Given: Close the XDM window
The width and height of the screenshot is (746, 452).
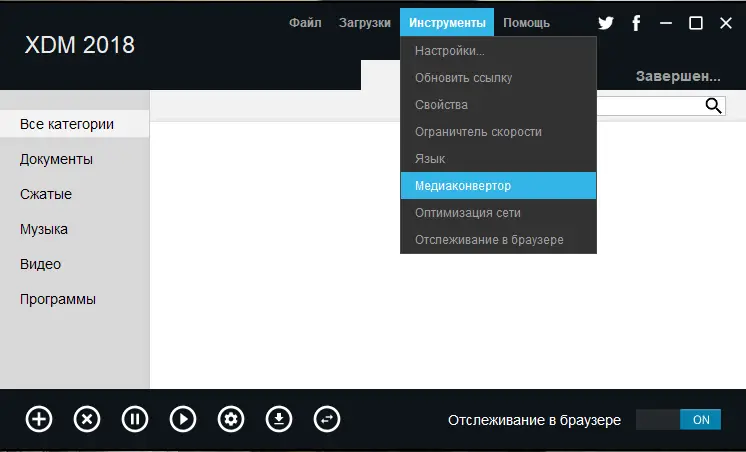Looking at the screenshot, I should pos(726,23).
